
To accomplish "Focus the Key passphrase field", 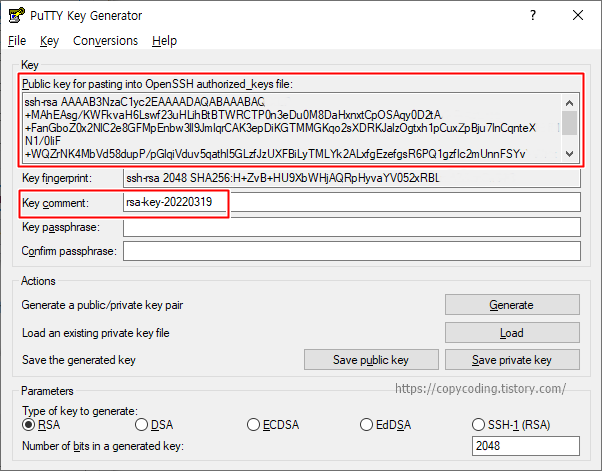I will [352, 227].
